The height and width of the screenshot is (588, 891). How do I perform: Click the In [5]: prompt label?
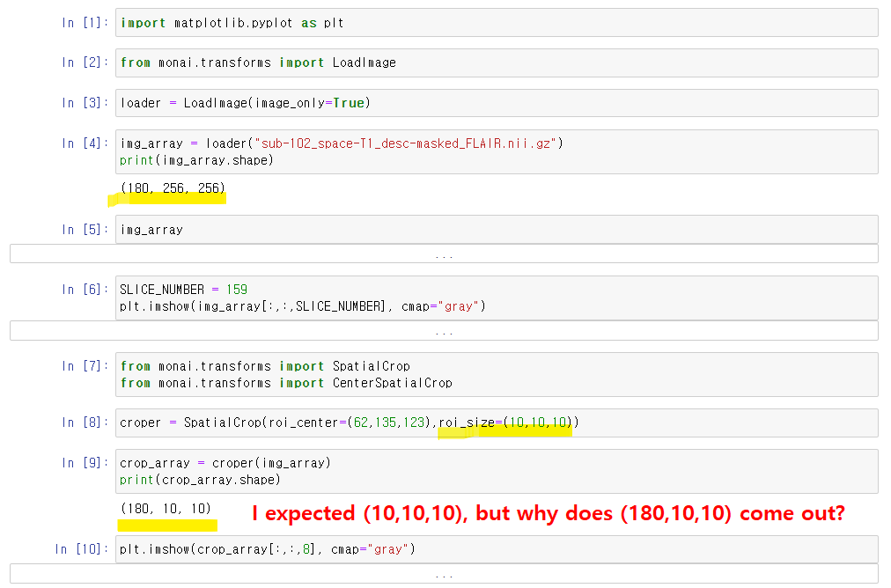(x=85, y=230)
